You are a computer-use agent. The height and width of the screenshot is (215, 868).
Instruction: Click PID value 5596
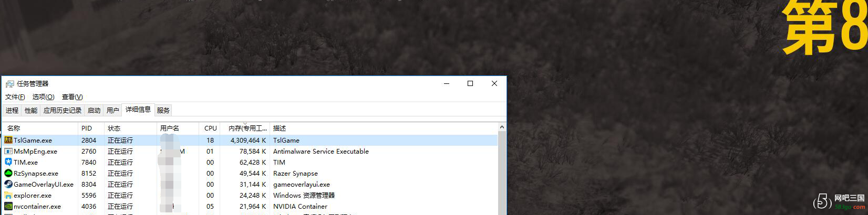point(89,195)
